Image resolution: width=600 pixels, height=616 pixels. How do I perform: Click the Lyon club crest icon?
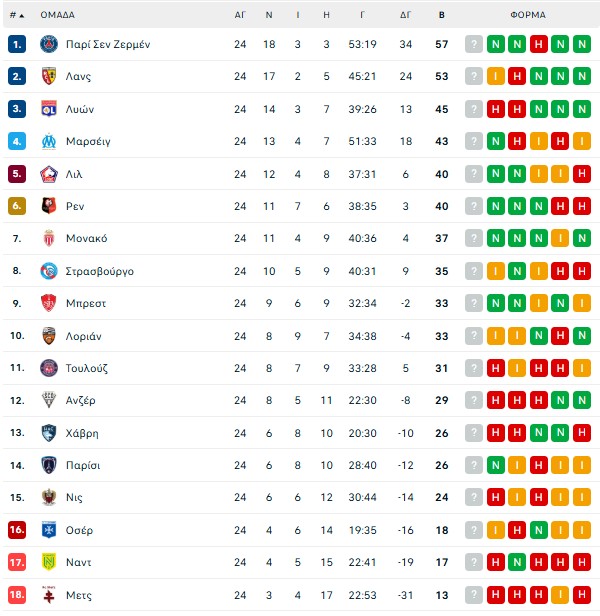point(48,109)
